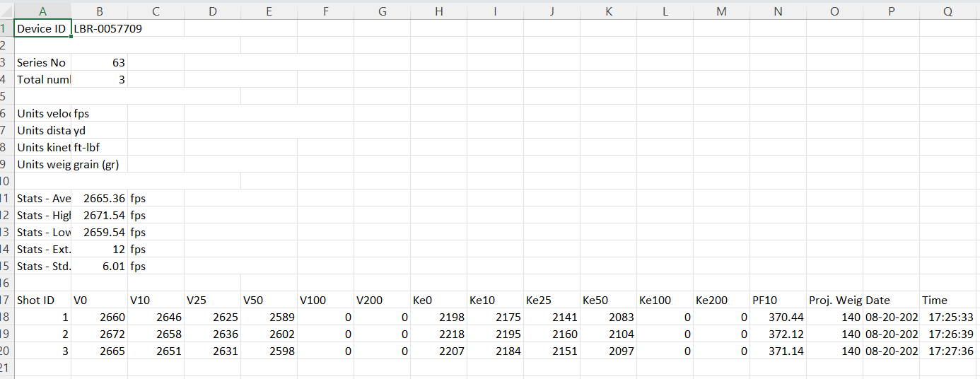The image size is (980, 379).
Task: Select the standard deviation value 6.01
Action: click(x=99, y=266)
